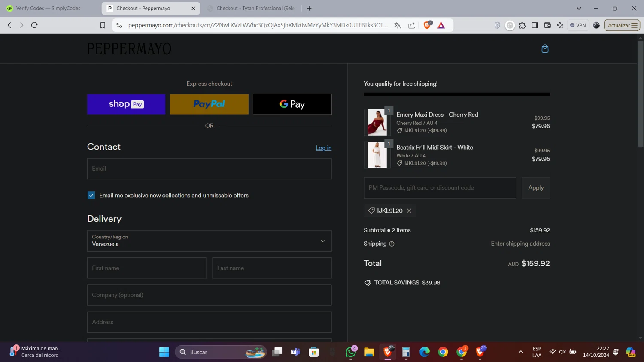Viewport: 644px width, 362px height.
Task: Open shipping help question mark icon
Action: (392, 244)
